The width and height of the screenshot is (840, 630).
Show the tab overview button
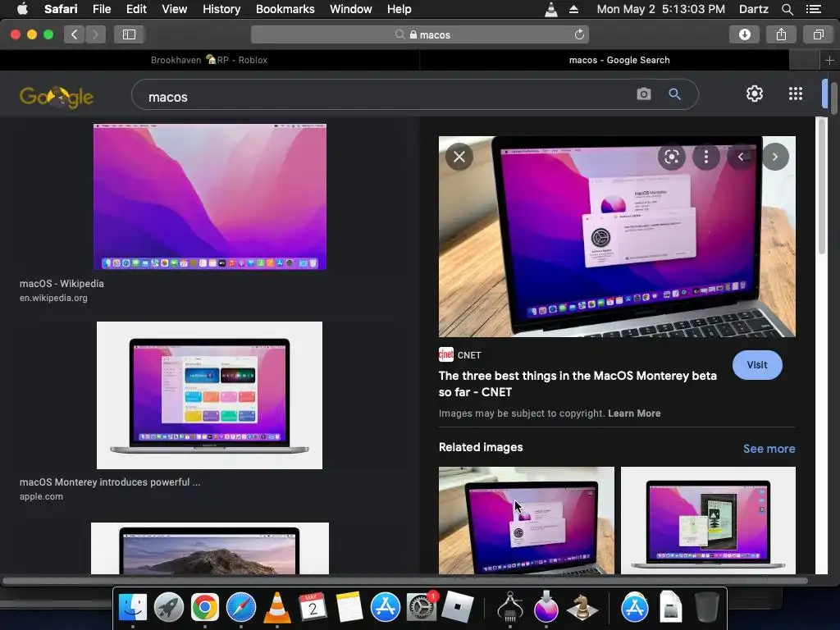818,34
